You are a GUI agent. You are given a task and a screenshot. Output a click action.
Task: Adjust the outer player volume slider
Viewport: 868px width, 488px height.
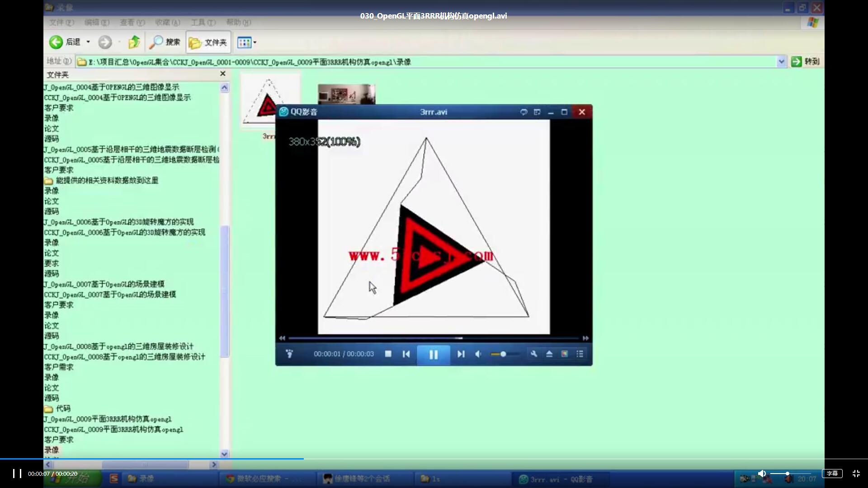pyautogui.click(x=790, y=474)
